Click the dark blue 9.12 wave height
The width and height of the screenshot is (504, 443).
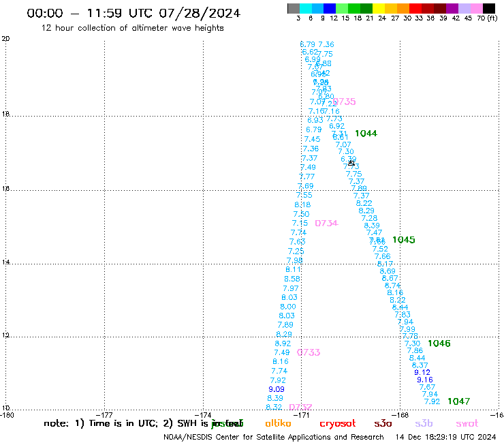pos(422,372)
